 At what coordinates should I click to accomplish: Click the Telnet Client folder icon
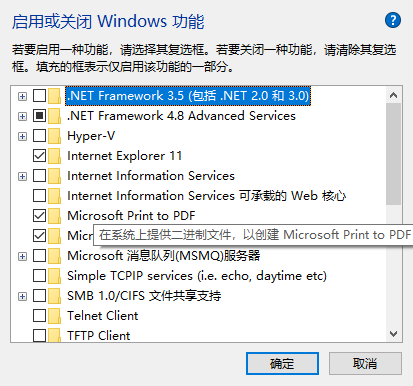tap(54, 316)
